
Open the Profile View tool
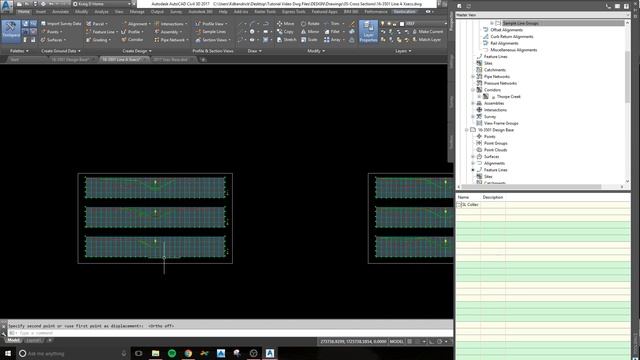[211, 24]
